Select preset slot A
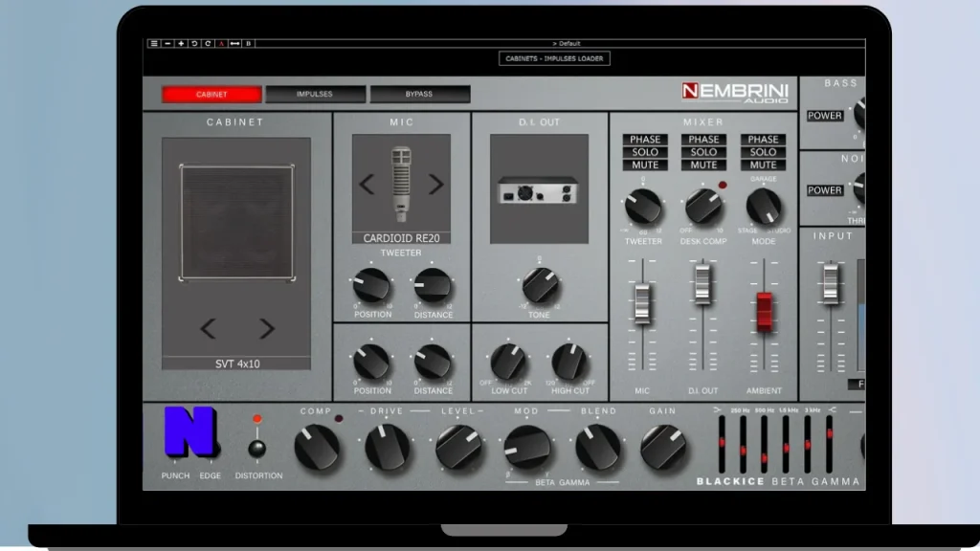 coord(221,44)
